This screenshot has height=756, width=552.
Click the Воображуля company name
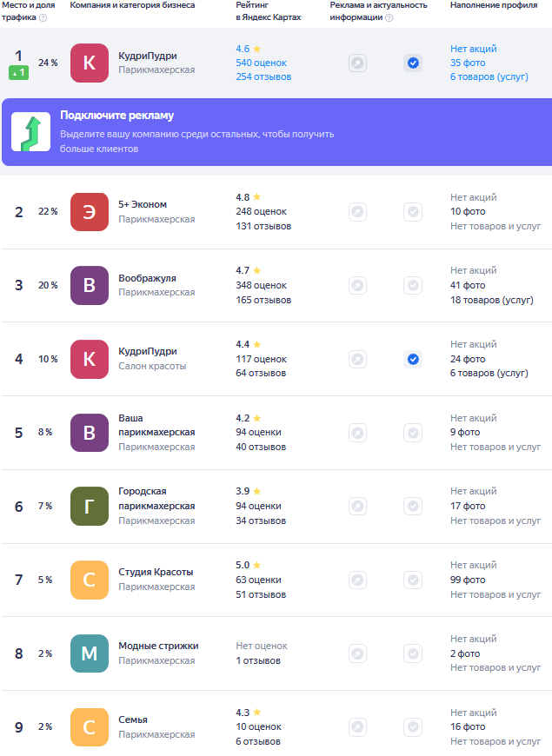[x=147, y=278]
